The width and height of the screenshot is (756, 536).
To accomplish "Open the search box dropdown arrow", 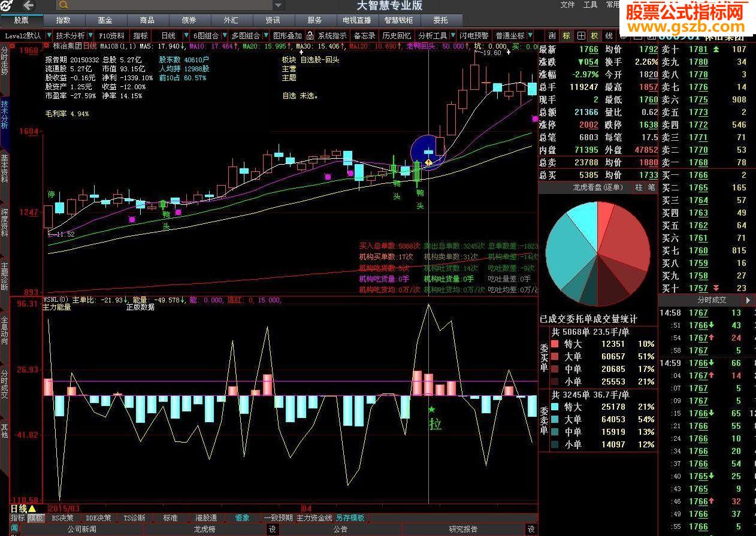I will point(278,5).
